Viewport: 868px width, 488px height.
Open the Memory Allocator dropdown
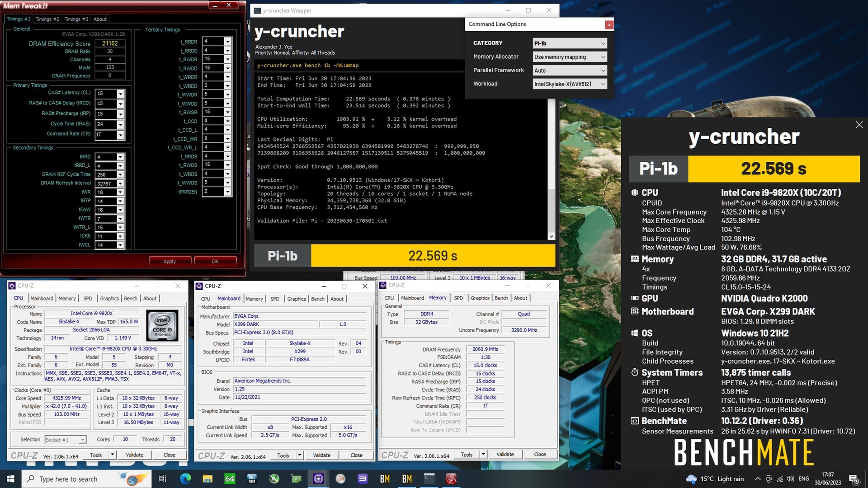pos(570,57)
